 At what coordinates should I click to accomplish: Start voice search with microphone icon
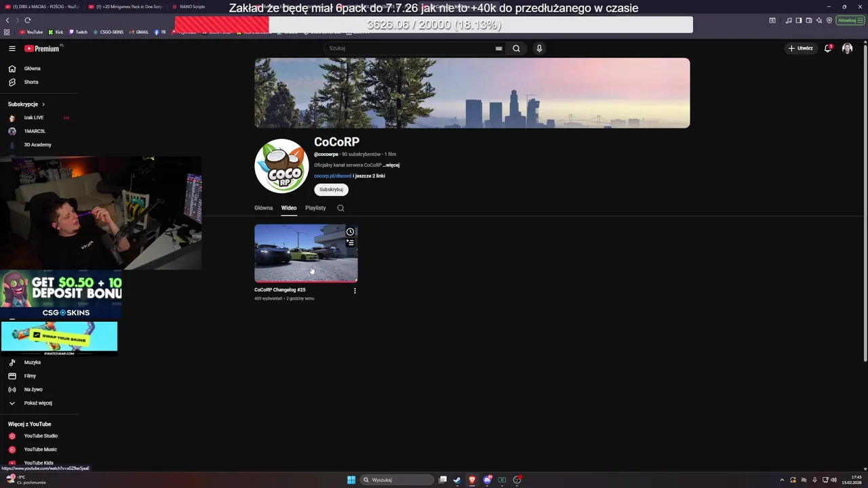pyautogui.click(x=539, y=49)
